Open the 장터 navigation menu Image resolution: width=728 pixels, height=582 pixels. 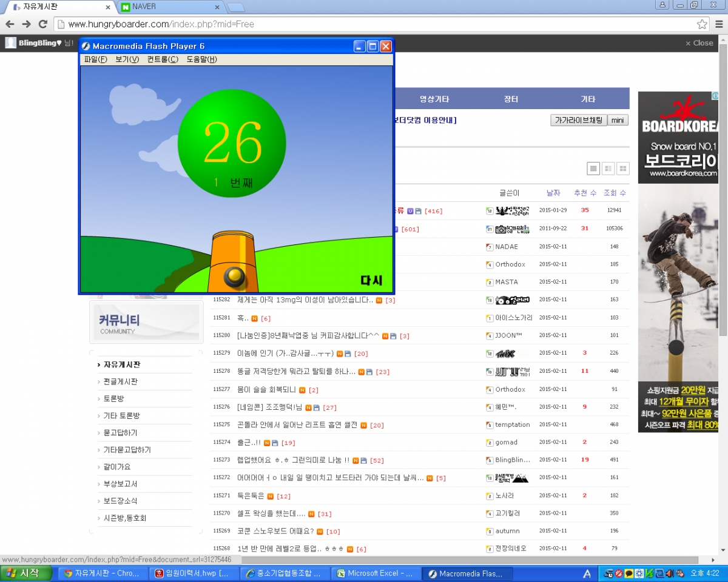(511, 99)
